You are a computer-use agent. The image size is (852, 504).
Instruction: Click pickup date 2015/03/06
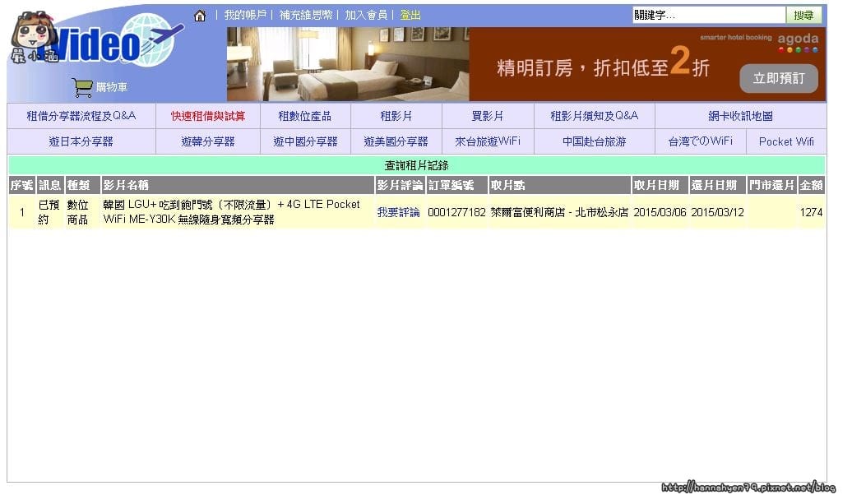pyautogui.click(x=660, y=212)
